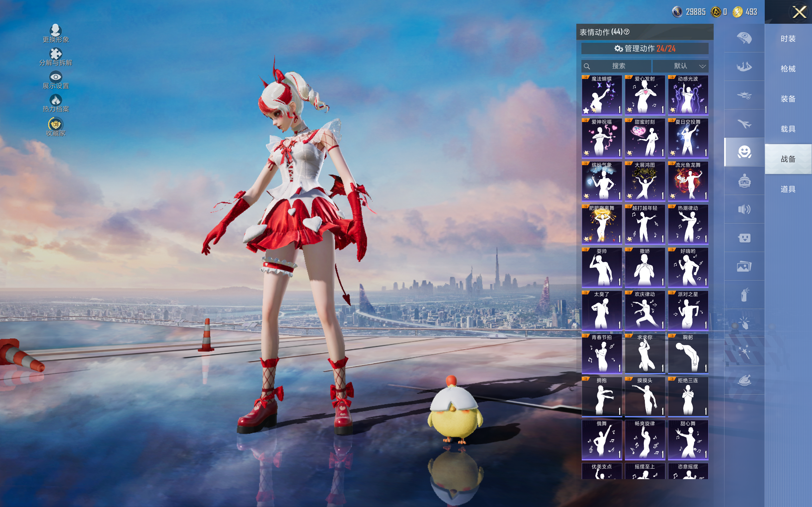812x507 pixels.
Task: Open 展示设置 eye display settings
Action: (x=56, y=80)
